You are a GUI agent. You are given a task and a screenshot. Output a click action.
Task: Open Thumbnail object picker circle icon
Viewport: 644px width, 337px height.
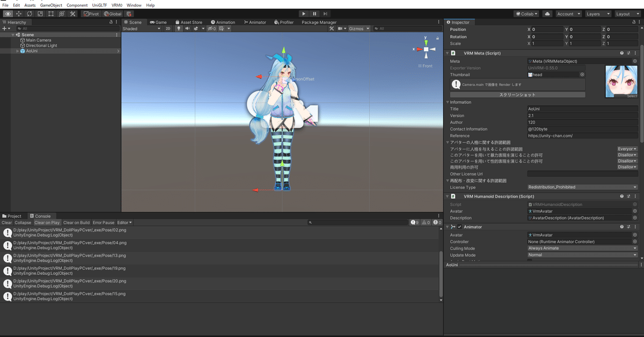click(582, 75)
